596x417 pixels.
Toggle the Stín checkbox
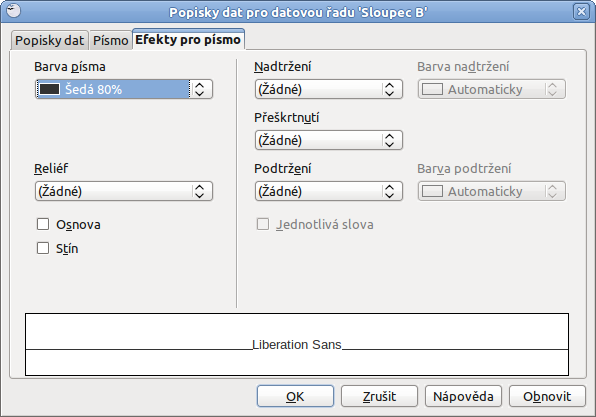43,248
